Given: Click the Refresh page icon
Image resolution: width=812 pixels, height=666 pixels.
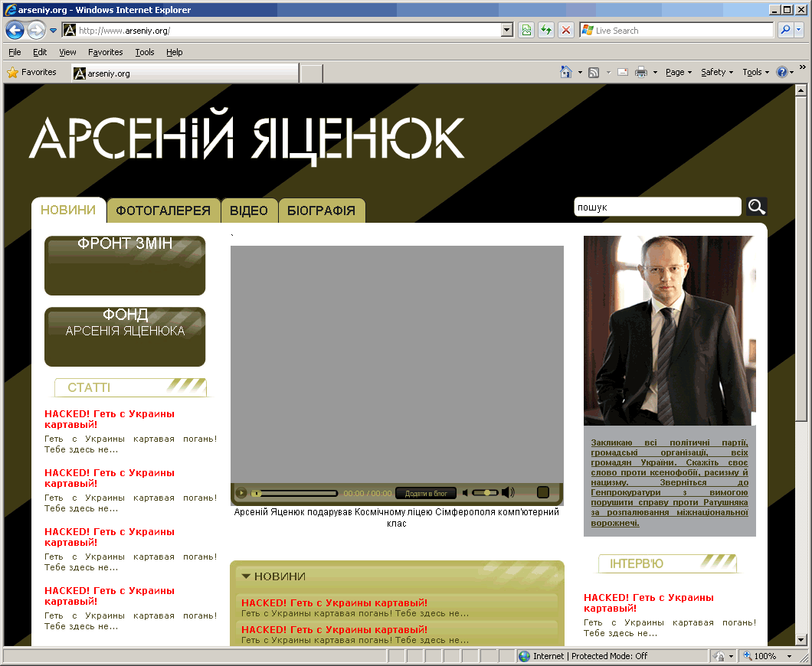Looking at the screenshot, I should [546, 31].
